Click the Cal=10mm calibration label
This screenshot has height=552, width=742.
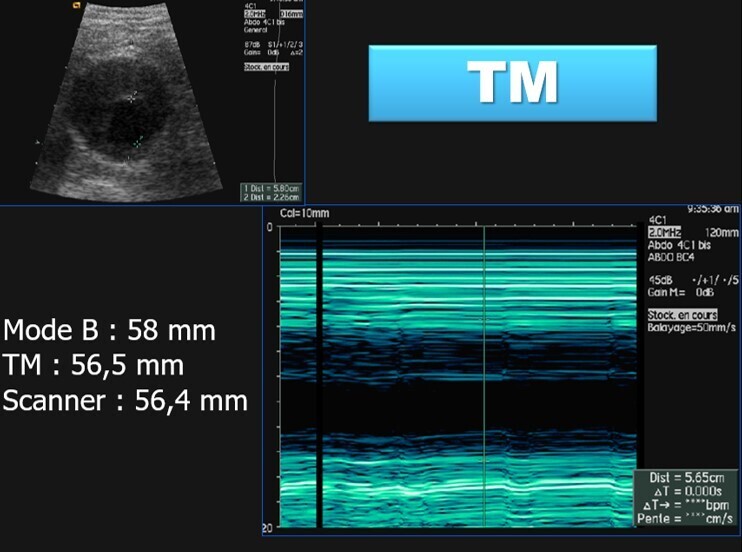305,213
